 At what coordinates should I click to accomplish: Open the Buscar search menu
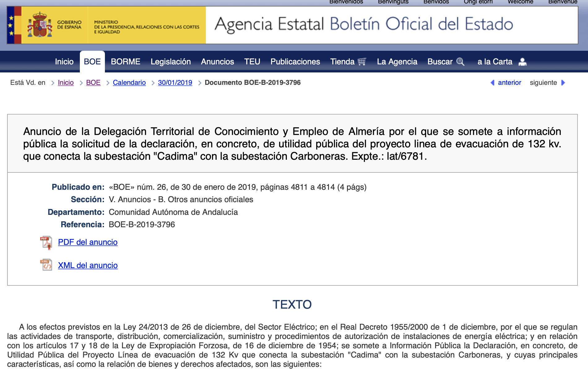[440, 62]
